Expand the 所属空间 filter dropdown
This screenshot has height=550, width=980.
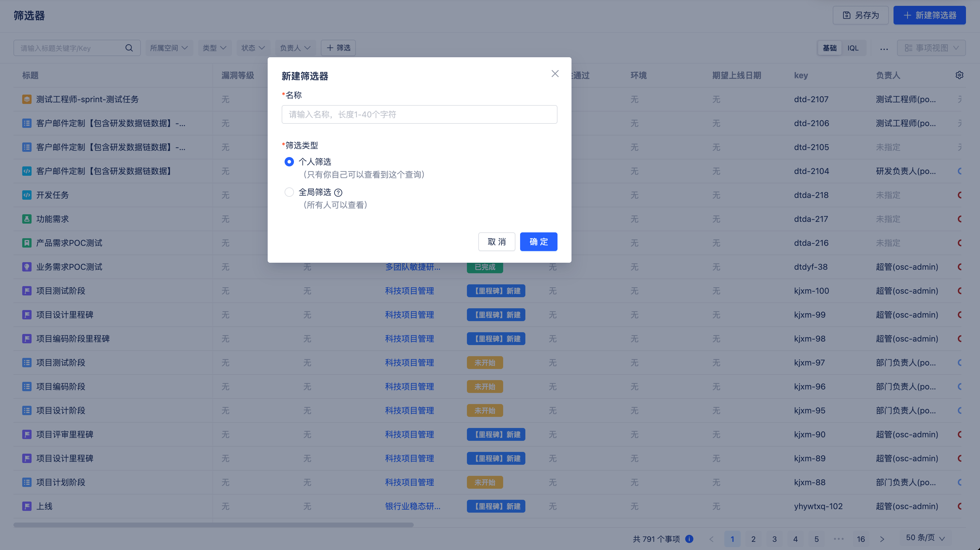coord(169,48)
